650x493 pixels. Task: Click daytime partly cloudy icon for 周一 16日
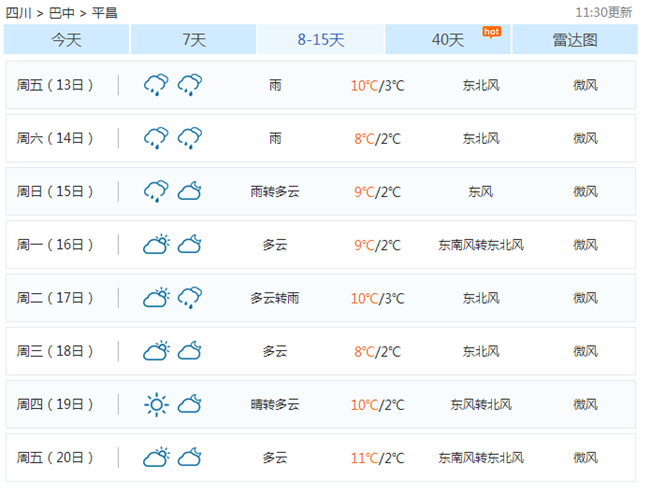156,245
